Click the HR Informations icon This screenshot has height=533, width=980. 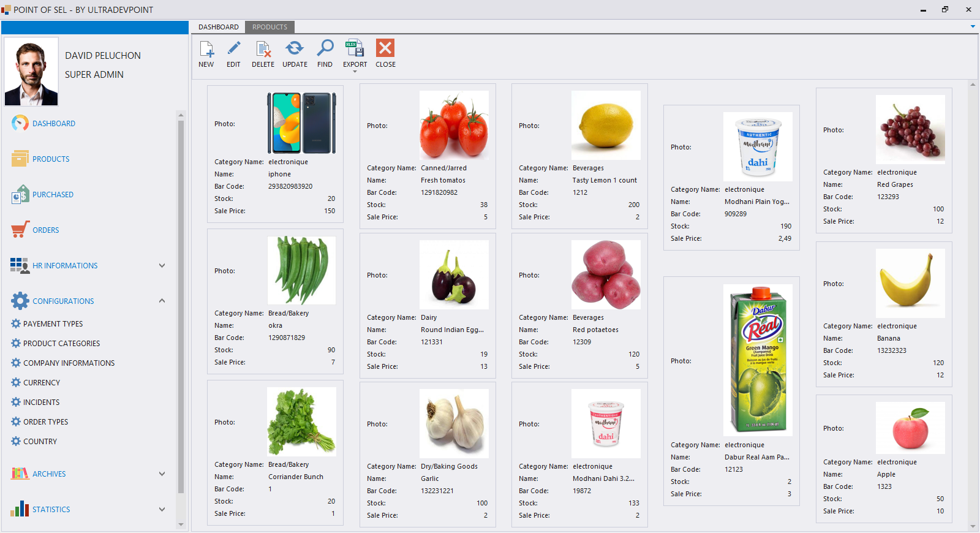(20, 265)
